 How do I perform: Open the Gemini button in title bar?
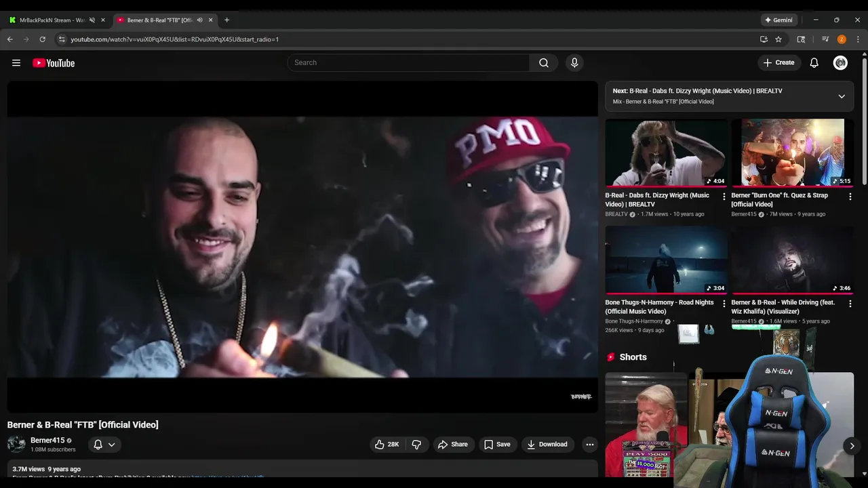point(778,20)
